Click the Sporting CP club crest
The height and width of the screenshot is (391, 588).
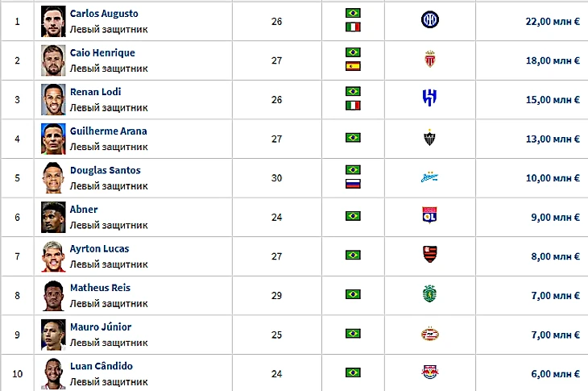(x=430, y=293)
